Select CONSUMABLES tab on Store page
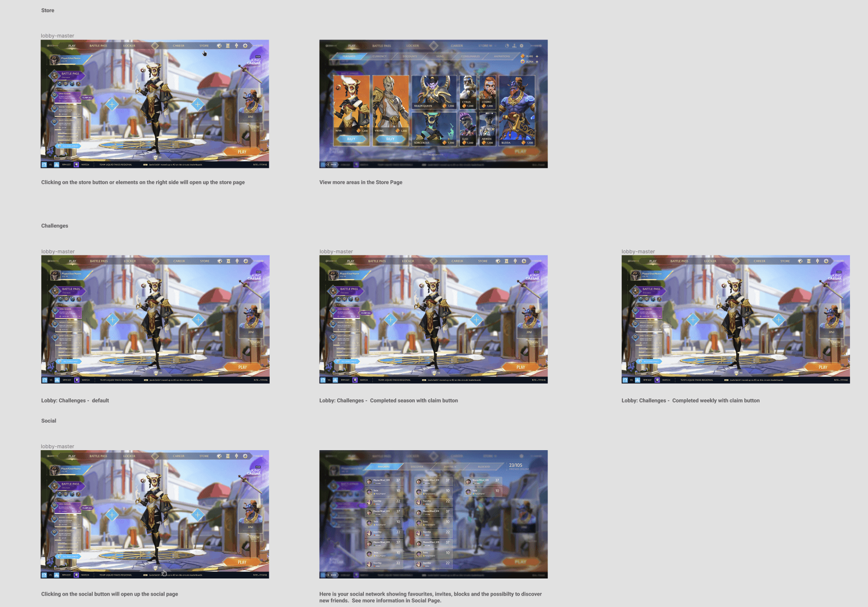 click(x=470, y=56)
